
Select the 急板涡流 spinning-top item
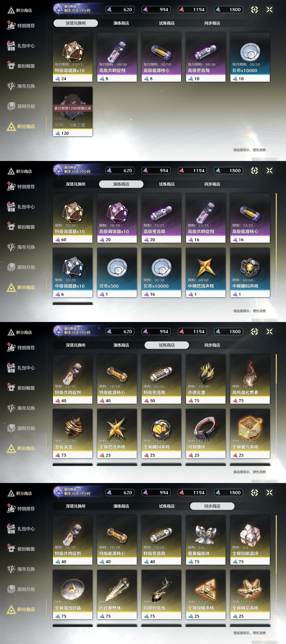pyautogui.click(x=73, y=434)
